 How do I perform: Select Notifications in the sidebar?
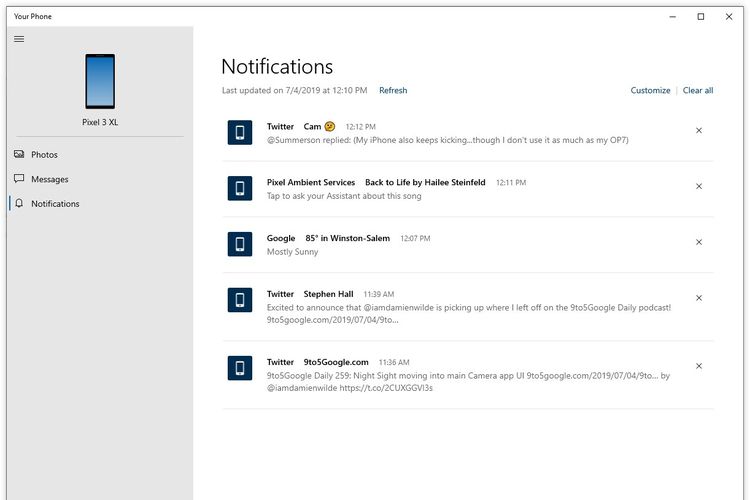[55, 203]
